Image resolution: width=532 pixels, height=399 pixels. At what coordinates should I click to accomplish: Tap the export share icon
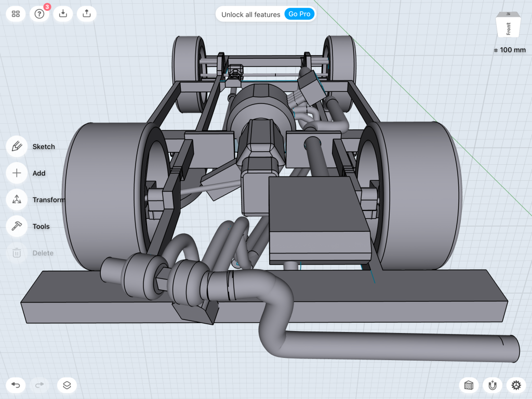(86, 14)
